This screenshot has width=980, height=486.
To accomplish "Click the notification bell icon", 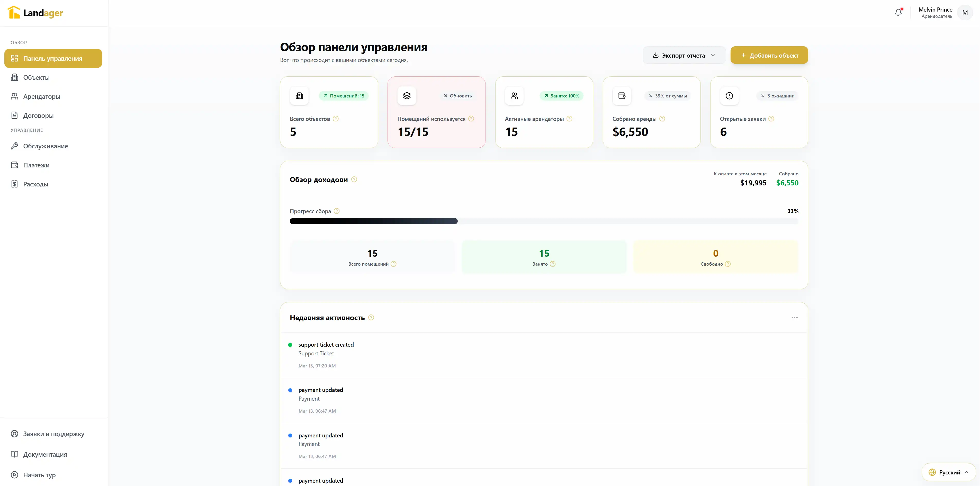I will 898,12.
